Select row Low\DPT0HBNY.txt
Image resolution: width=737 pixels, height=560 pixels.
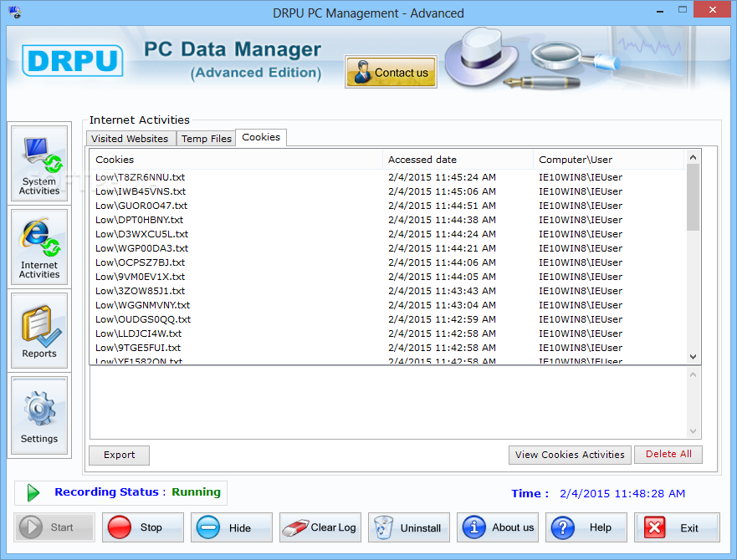pos(387,219)
